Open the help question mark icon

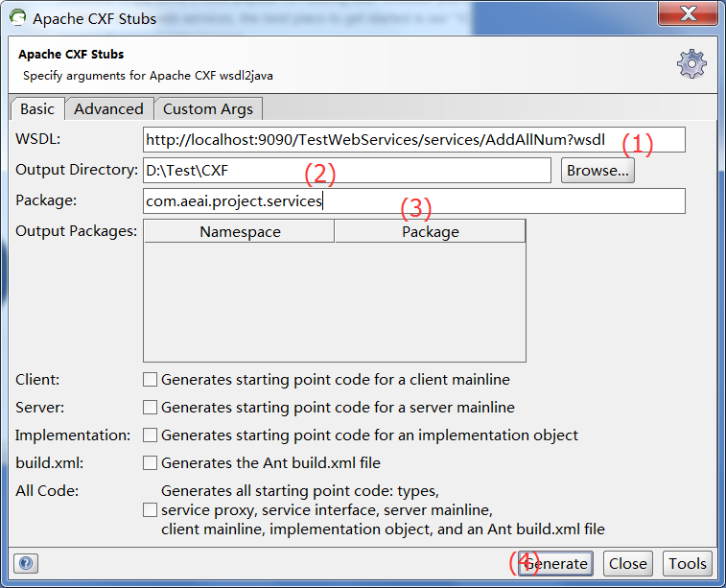tap(26, 563)
